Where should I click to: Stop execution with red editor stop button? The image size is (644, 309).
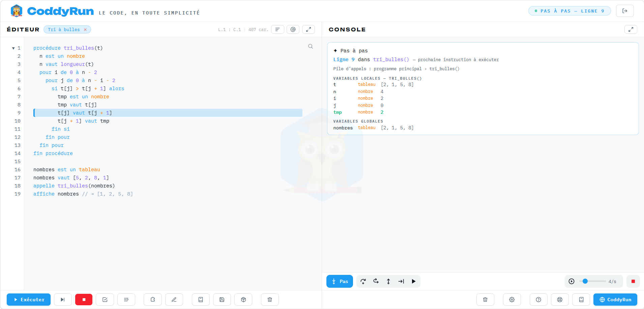[84, 300]
